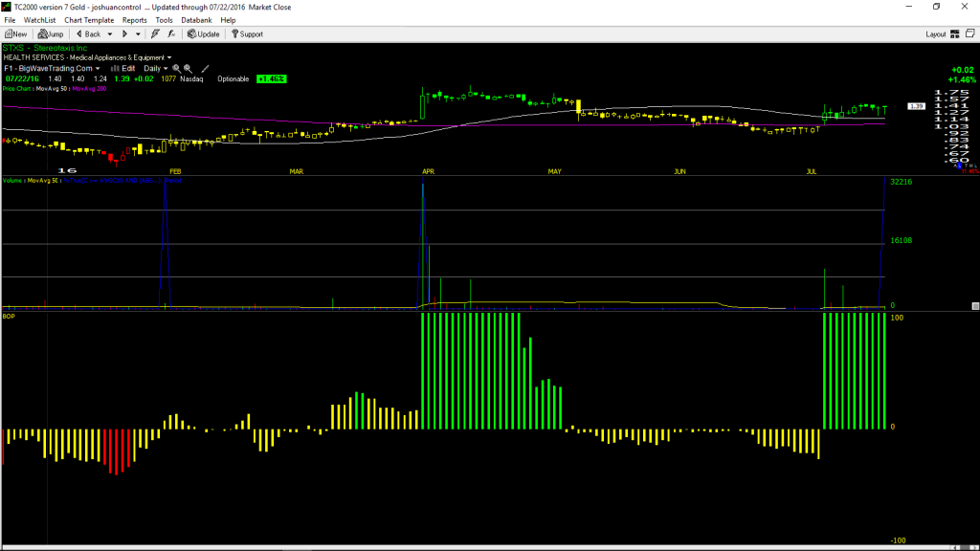Click the TC2000 app icon in title bar
Viewport: 980px width, 551px height.
tap(7, 7)
